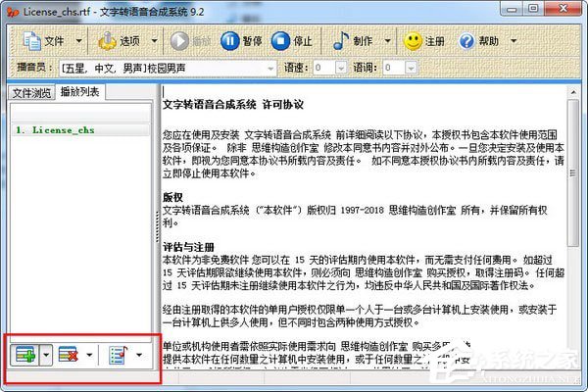
Task: Click the scrollbar up arrow
Action: 572,92
